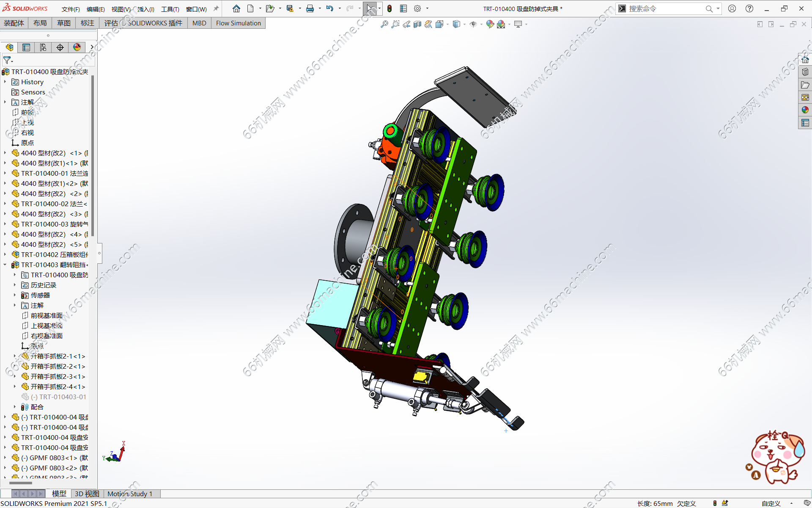This screenshot has width=812, height=508.
Task: Open the Help question mark icon
Action: tap(749, 8)
